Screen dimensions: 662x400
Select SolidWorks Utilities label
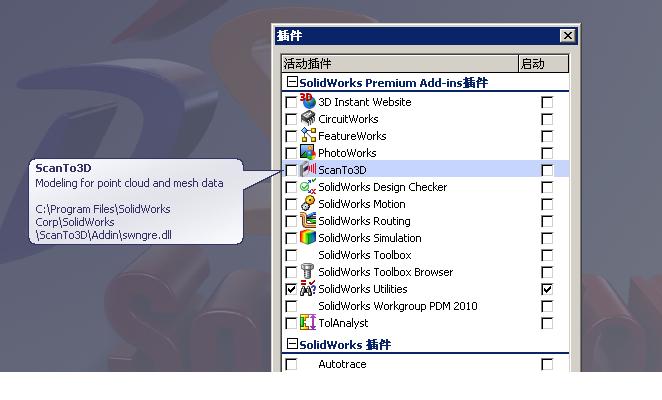[363, 289]
